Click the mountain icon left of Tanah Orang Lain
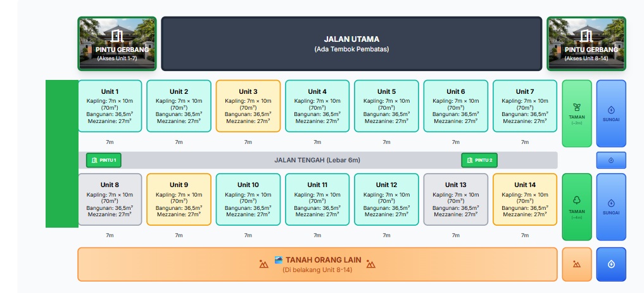Image resolution: width=644 pixels, height=293 pixels. click(x=264, y=264)
